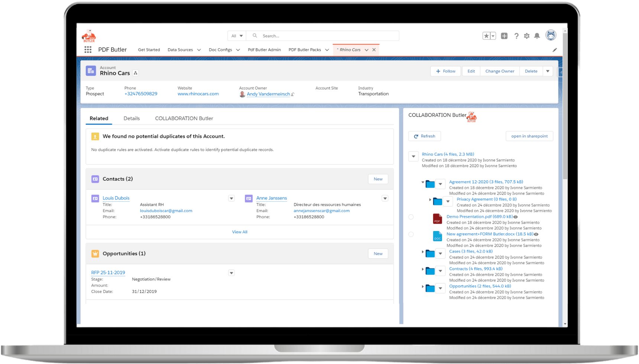This screenshot has width=639, height=364.
Task: Click the search magnifier icon
Action: pyautogui.click(x=255, y=36)
